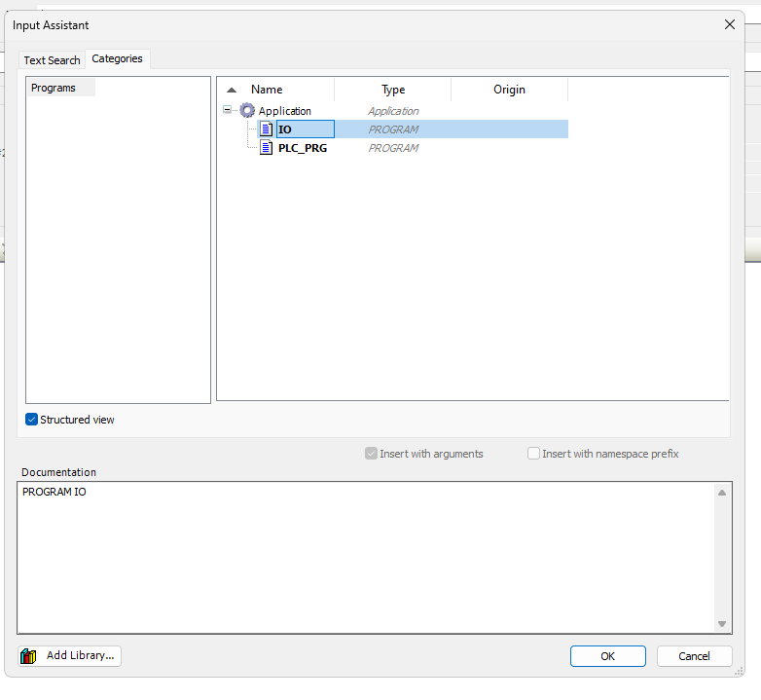This screenshot has width=761, height=700.
Task: Toggle Insert with arguments checkbox
Action: 372,454
